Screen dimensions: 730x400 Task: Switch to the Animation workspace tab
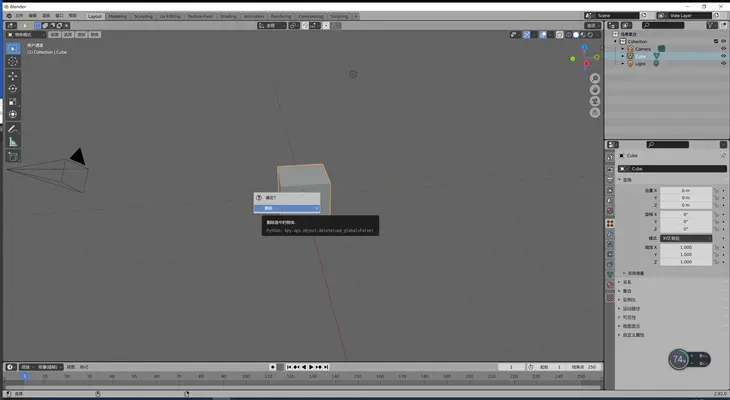click(x=254, y=16)
